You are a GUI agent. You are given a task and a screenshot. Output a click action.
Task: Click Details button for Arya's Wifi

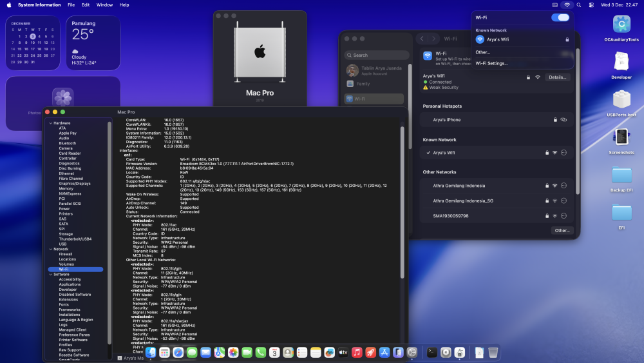557,77
